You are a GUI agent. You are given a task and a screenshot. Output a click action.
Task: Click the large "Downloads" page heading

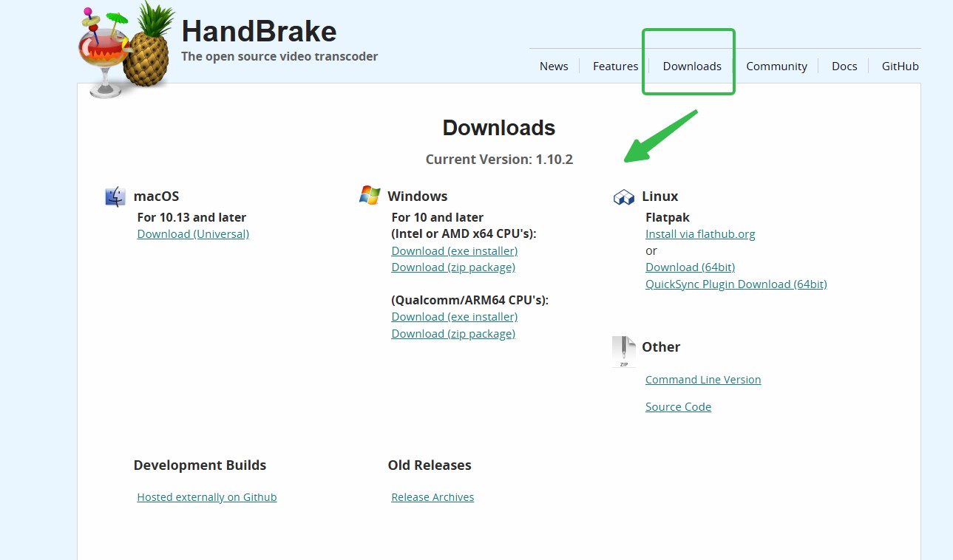pyautogui.click(x=499, y=128)
